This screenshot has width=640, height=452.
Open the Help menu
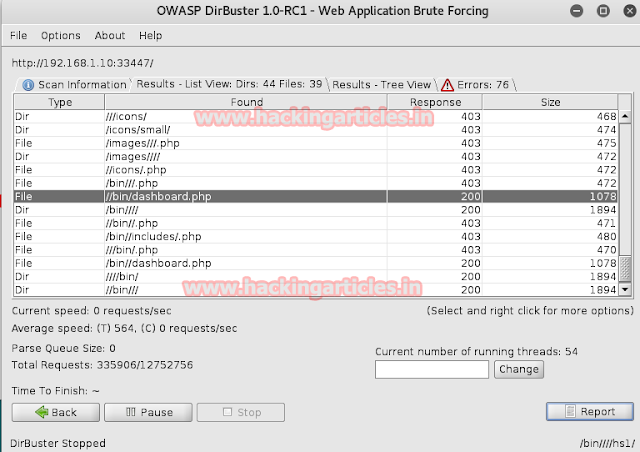(150, 36)
